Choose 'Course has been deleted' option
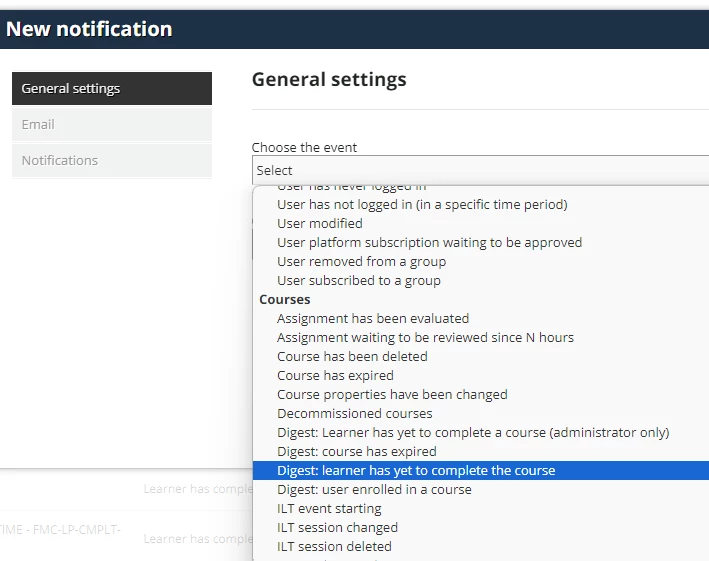709x561 pixels. (x=352, y=357)
